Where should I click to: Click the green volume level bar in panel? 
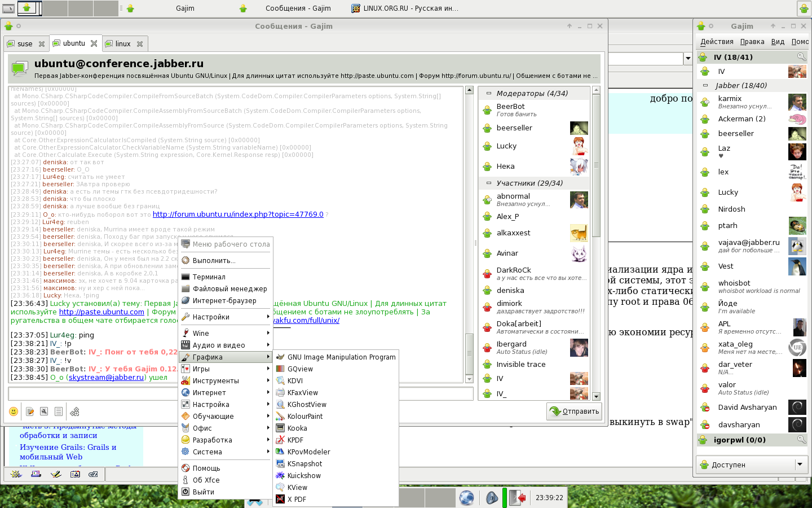click(504, 497)
